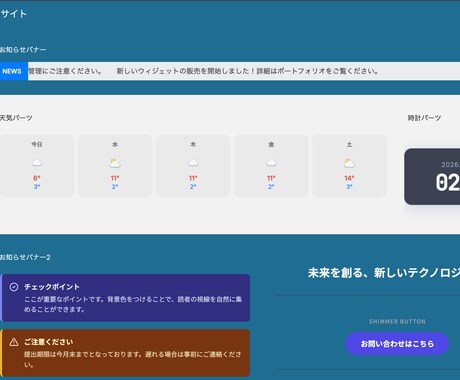Click the partly sunny icon in the 土 card
Image resolution: width=460 pixels, height=380 pixels.
coord(349,163)
